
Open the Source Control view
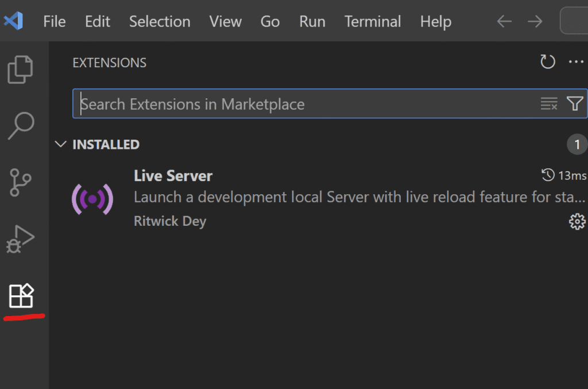point(20,182)
